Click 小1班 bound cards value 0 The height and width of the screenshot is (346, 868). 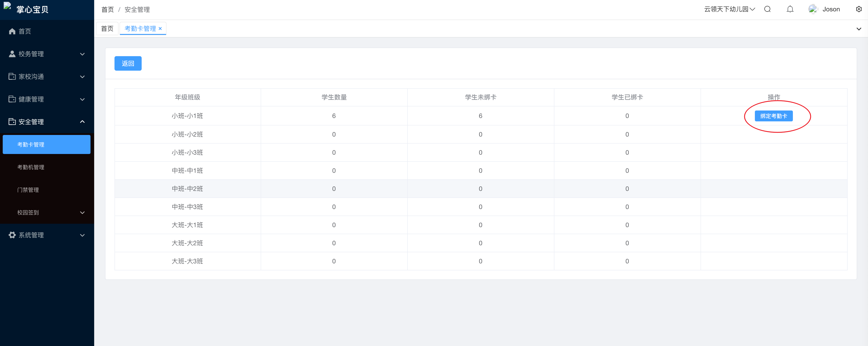click(x=627, y=116)
